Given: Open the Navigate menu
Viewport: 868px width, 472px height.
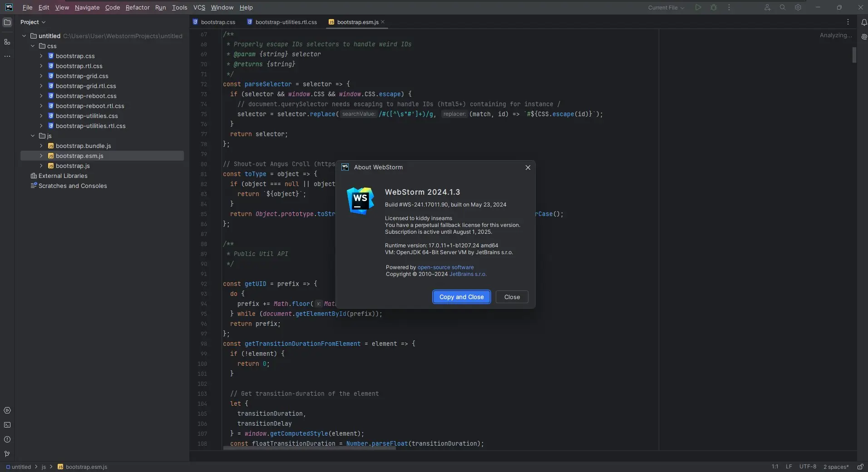Looking at the screenshot, I should pyautogui.click(x=87, y=7).
